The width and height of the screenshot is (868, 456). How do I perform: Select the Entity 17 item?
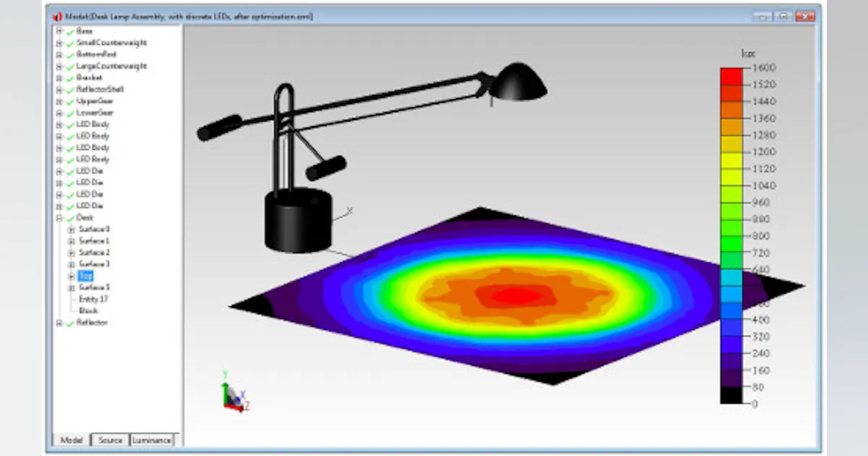pyautogui.click(x=93, y=299)
